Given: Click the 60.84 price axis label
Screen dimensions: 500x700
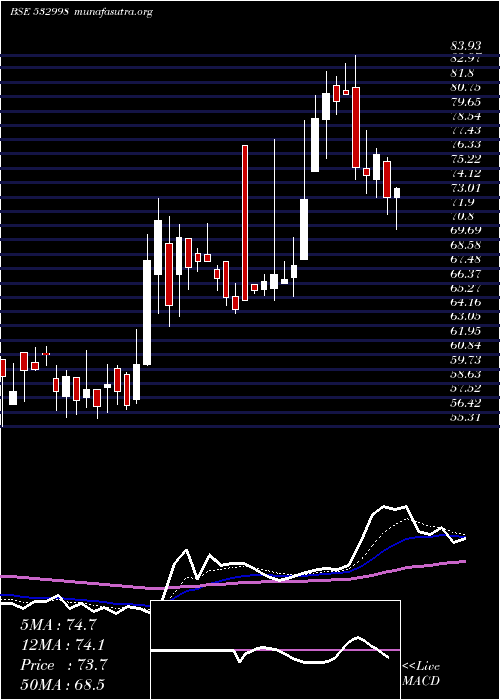Looking at the screenshot, I should 466,345.
